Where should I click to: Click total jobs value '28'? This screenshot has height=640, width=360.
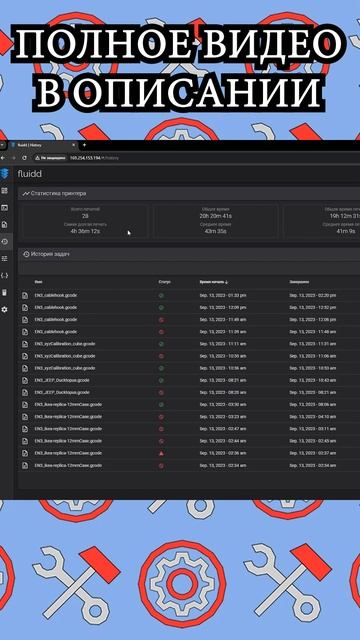[85, 216]
